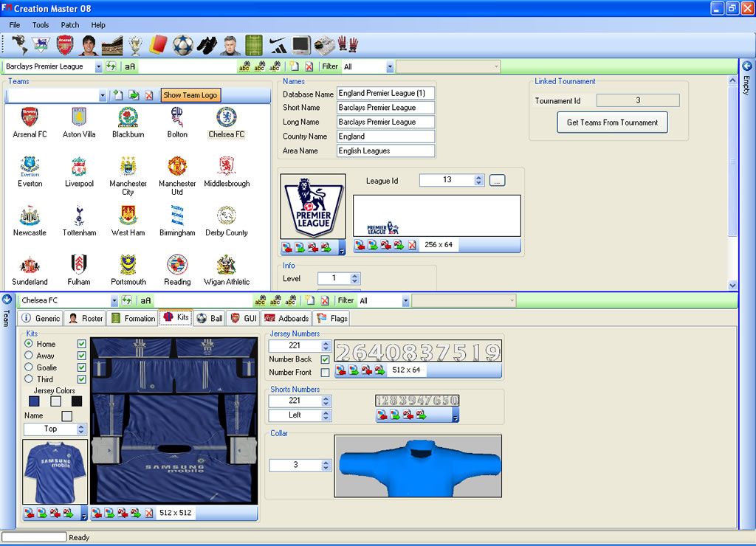Open the red card referee icon
This screenshot has width=756, height=546.
coord(158,45)
